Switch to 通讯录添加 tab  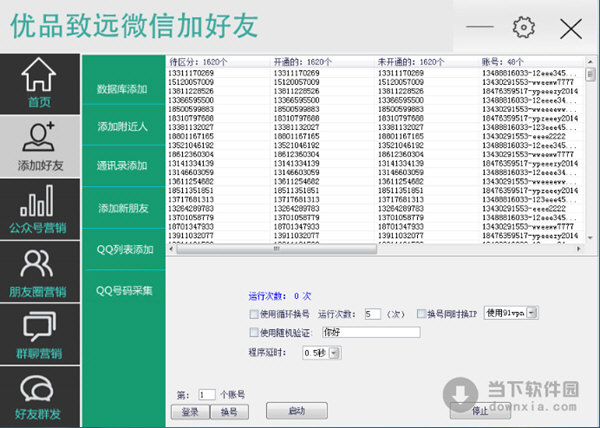[124, 166]
